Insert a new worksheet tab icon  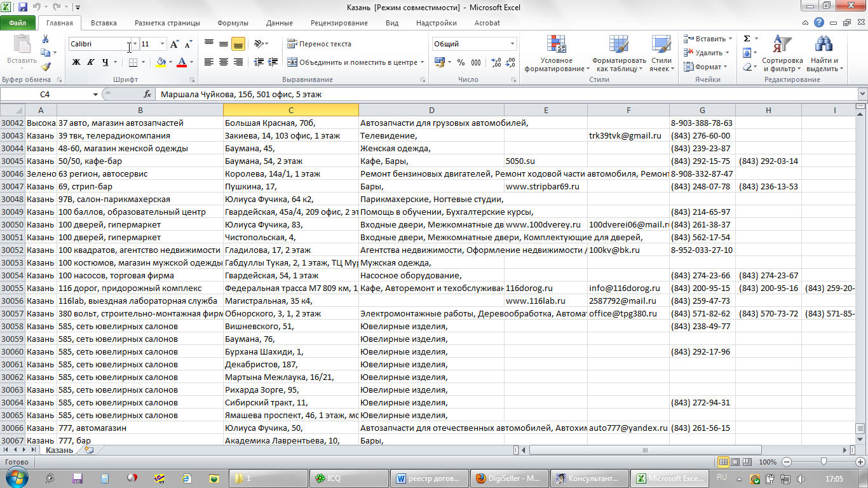coord(88,450)
